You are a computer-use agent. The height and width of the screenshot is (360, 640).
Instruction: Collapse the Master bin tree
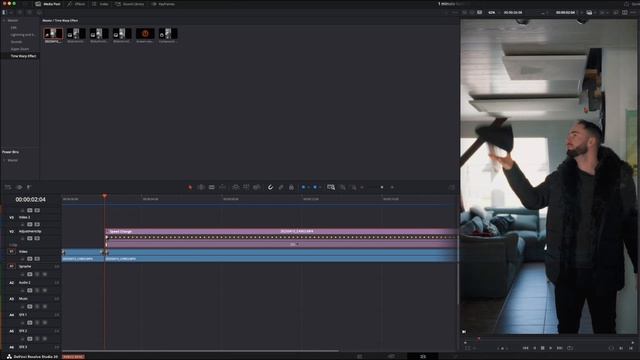click(x=4, y=20)
